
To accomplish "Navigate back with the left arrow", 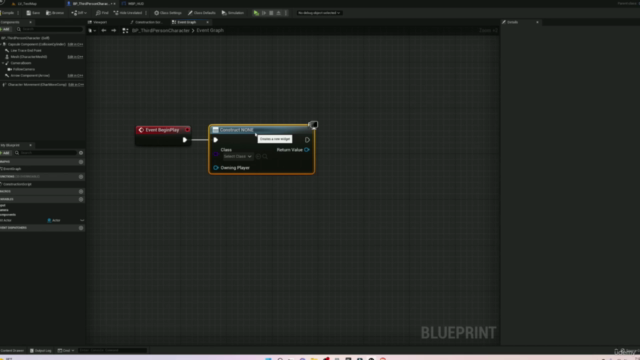I will click(x=104, y=31).
